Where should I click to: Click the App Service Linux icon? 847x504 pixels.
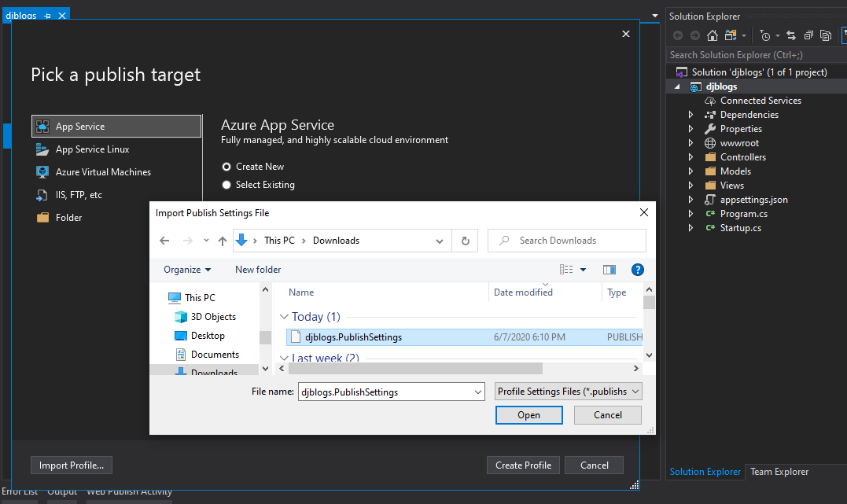pyautogui.click(x=42, y=149)
